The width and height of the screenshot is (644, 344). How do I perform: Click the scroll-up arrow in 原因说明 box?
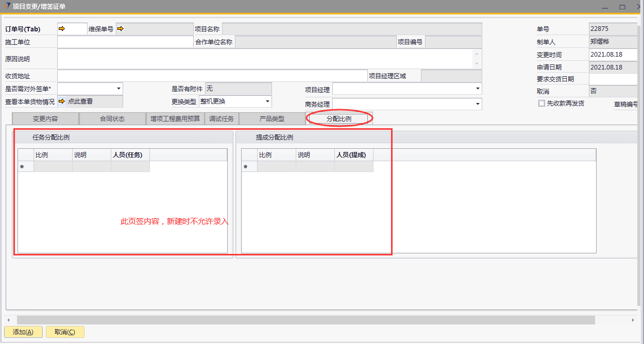(477, 54)
